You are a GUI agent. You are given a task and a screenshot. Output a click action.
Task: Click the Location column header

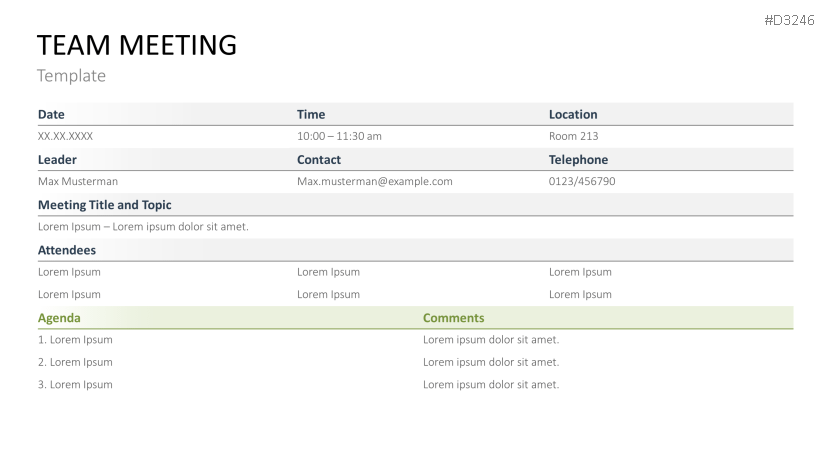coord(573,114)
